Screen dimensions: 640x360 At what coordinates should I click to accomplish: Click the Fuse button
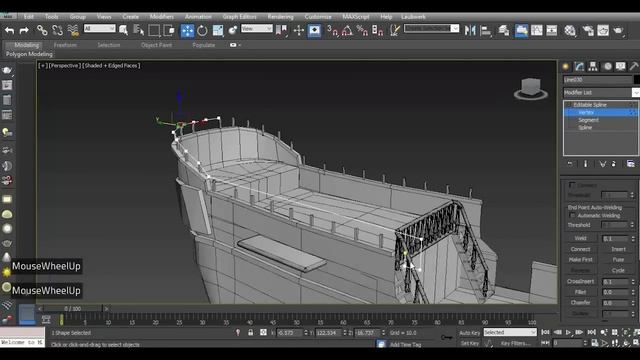click(x=618, y=260)
